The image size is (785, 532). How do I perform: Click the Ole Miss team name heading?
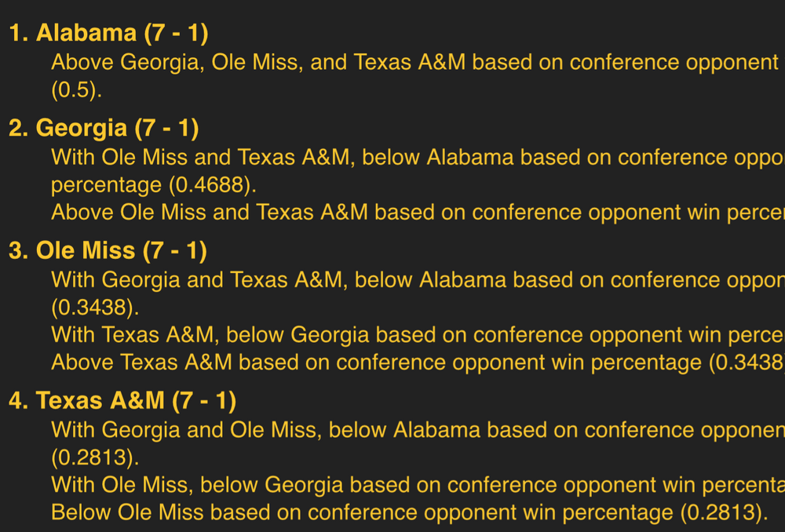coord(86,250)
